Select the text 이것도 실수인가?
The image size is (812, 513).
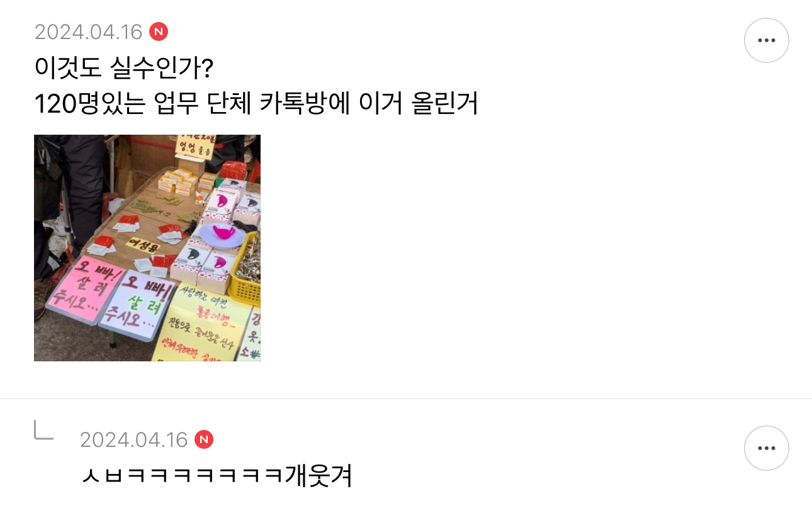coord(124,68)
